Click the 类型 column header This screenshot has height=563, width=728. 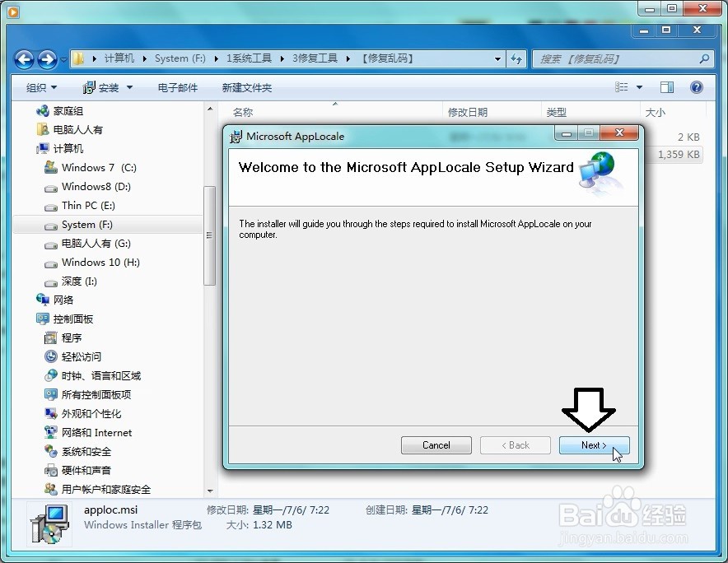556,112
